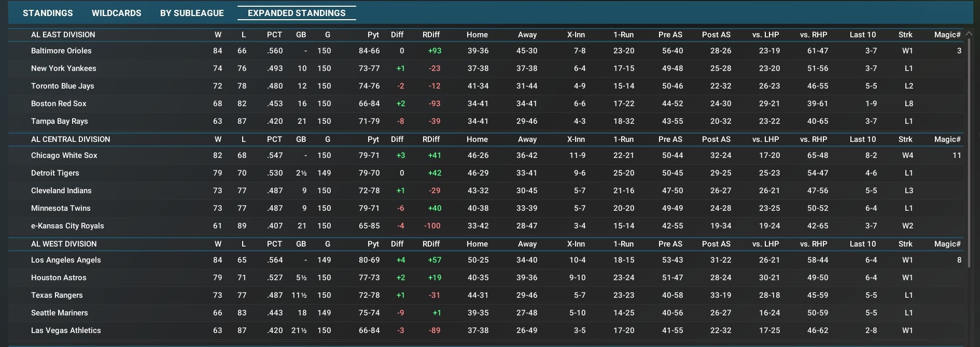Open the Baltimore Orioles team page
Screen dimensions: 980x347
(x=61, y=51)
